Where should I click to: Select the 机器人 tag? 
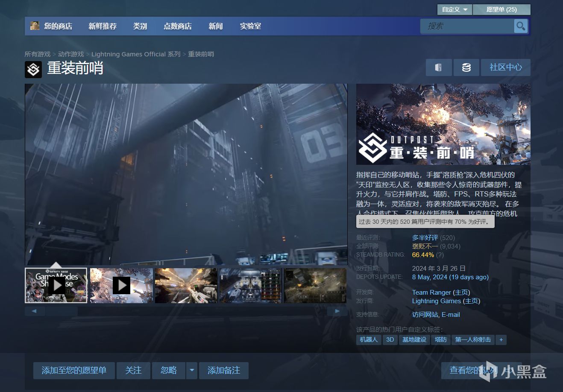pos(369,339)
